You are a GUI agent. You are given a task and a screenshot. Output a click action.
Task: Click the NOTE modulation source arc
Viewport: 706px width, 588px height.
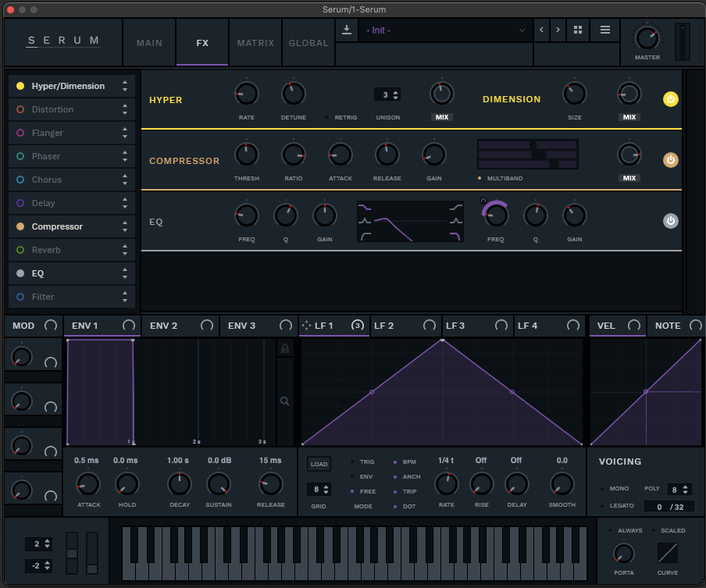click(x=696, y=326)
